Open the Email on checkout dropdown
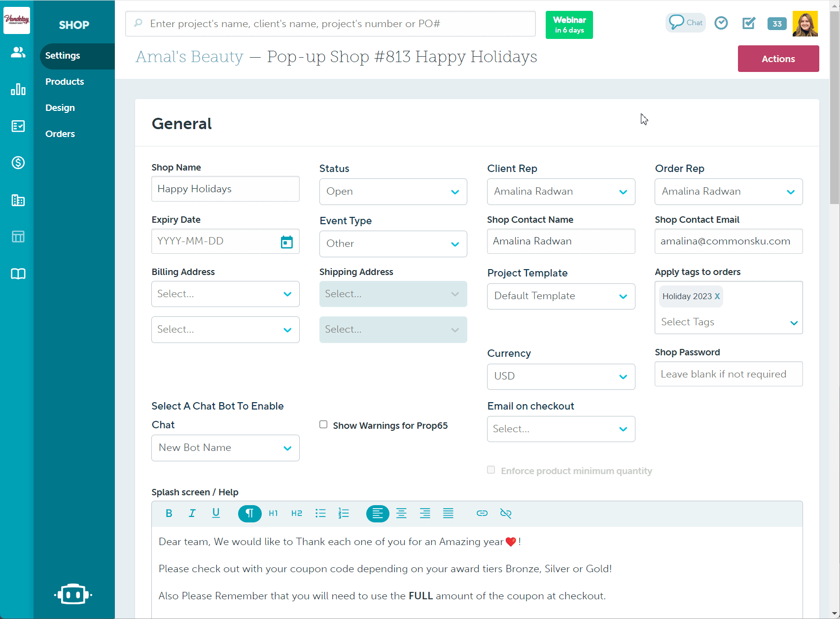Image resolution: width=840 pixels, height=619 pixels. pos(560,429)
